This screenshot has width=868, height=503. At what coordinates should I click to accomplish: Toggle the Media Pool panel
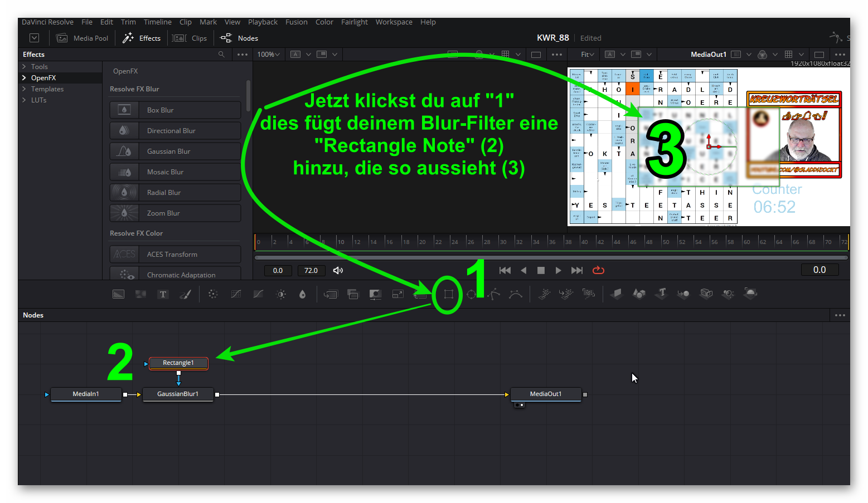83,38
